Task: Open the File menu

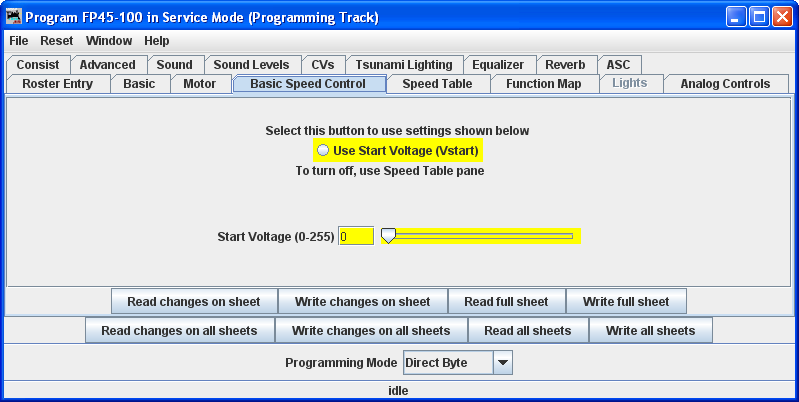Action: (x=19, y=41)
